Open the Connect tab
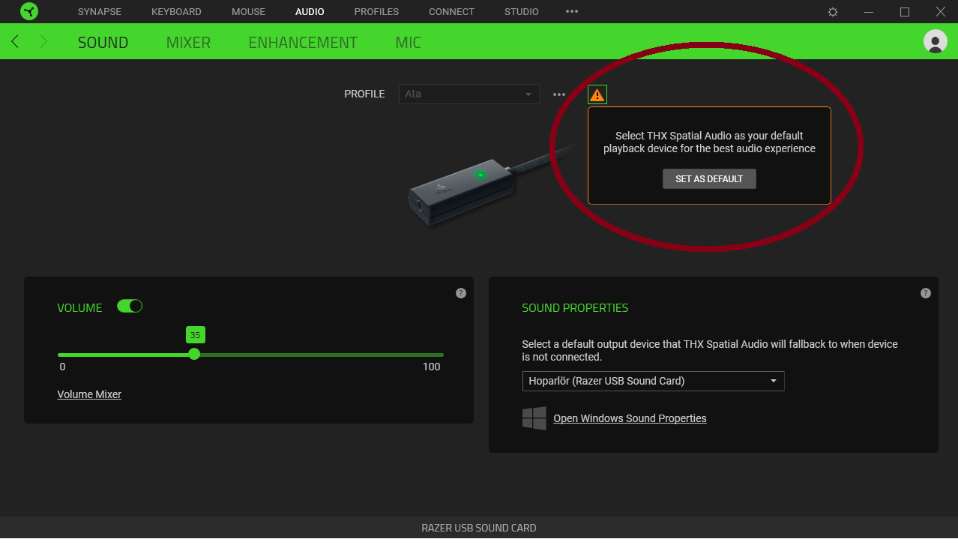This screenshot has height=560, width=958. point(451,11)
